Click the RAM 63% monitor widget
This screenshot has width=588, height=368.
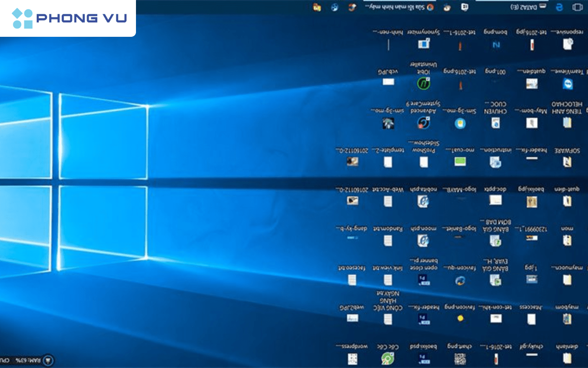(x=28, y=360)
